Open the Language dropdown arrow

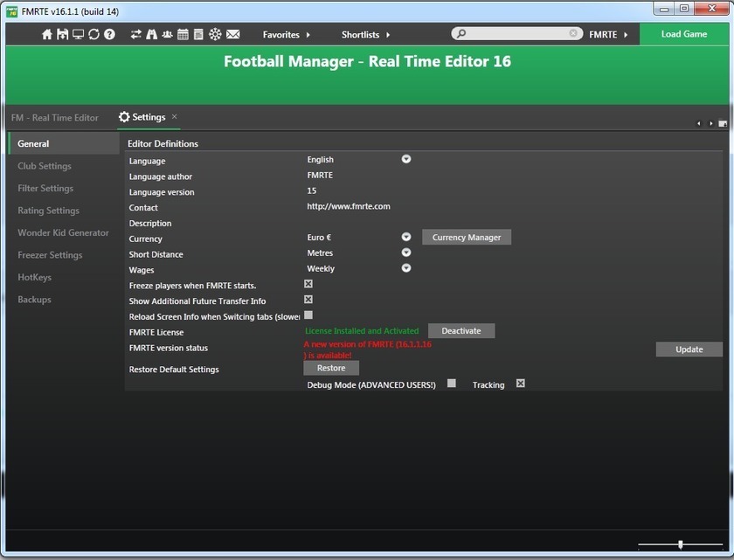[406, 159]
